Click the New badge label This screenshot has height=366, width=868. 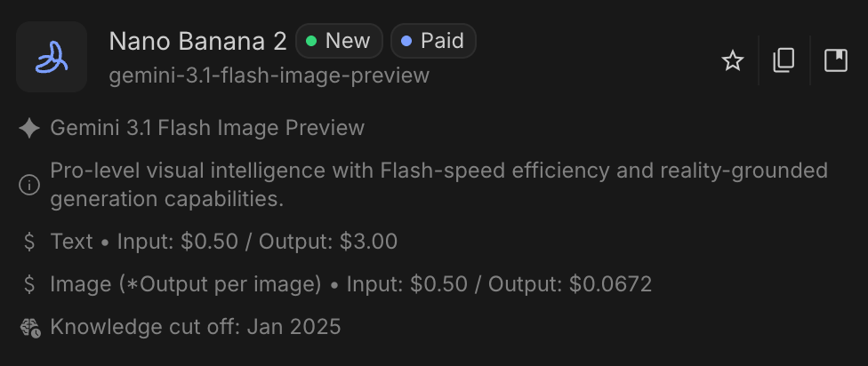pyautogui.click(x=347, y=41)
